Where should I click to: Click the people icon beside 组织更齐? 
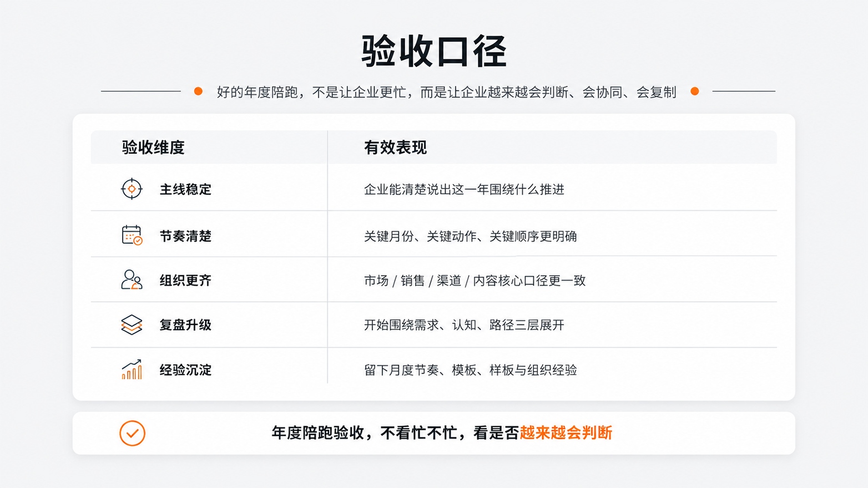(132, 279)
